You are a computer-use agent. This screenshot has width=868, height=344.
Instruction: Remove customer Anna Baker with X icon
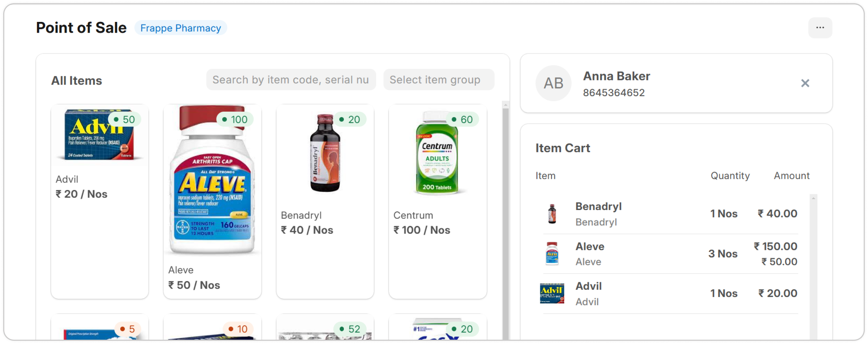(805, 83)
